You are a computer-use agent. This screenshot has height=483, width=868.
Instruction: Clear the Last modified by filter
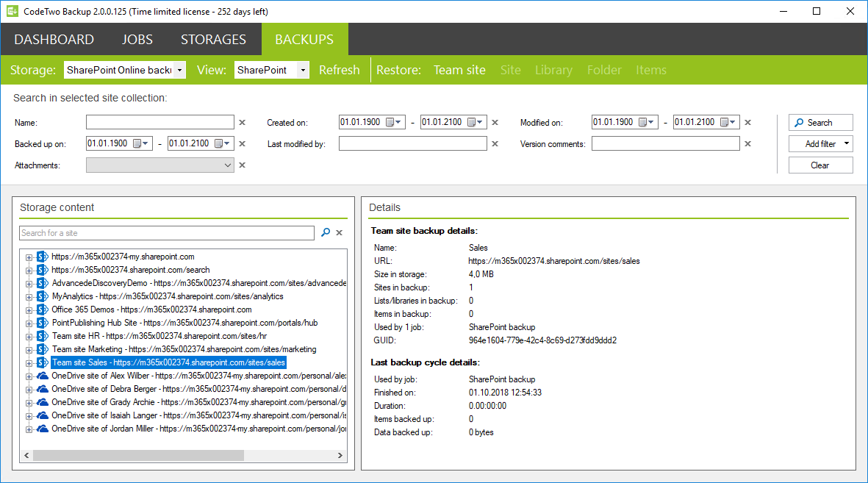(x=495, y=143)
